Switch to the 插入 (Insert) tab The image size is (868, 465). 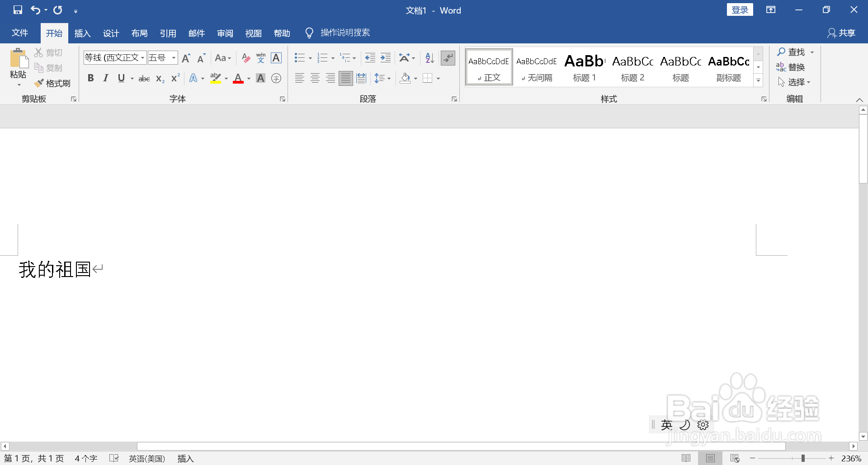click(82, 33)
